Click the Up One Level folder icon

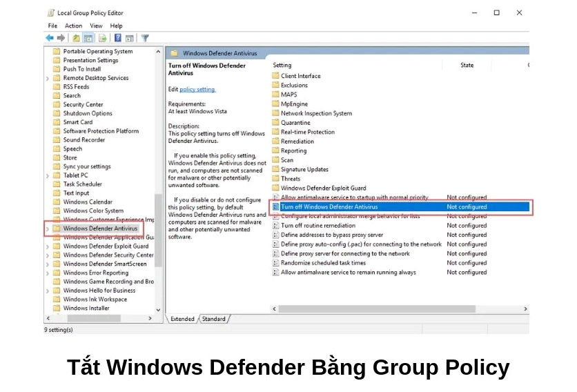[x=76, y=38]
